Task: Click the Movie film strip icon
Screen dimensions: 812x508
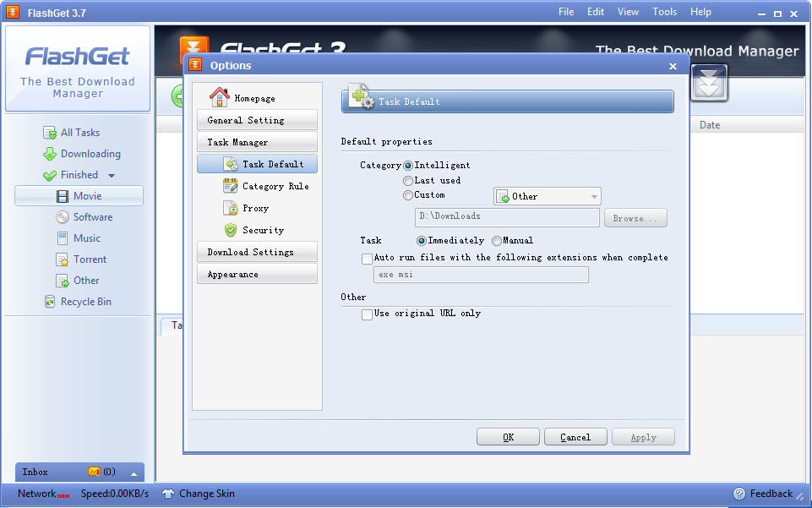Action: click(x=63, y=196)
